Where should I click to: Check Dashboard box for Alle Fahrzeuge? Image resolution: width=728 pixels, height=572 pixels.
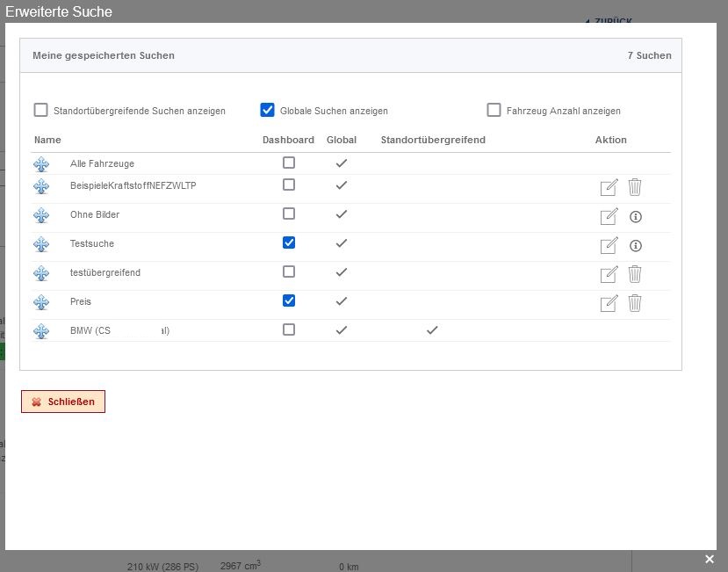(x=289, y=163)
